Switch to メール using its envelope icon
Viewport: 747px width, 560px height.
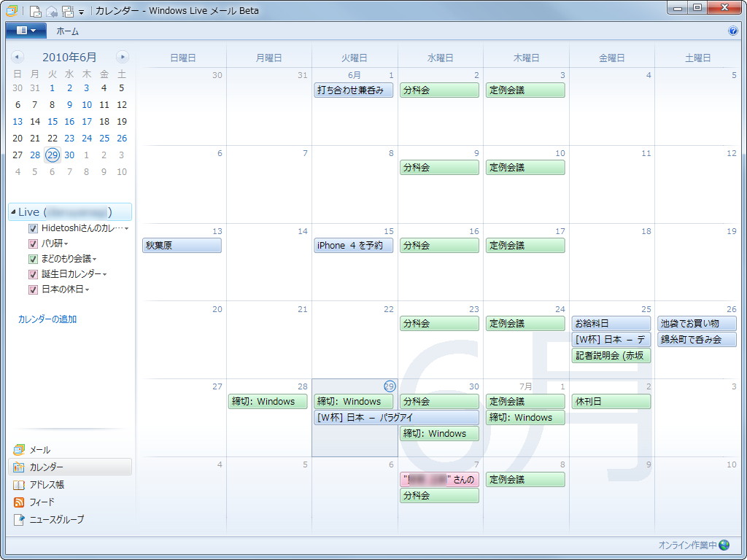tap(18, 450)
